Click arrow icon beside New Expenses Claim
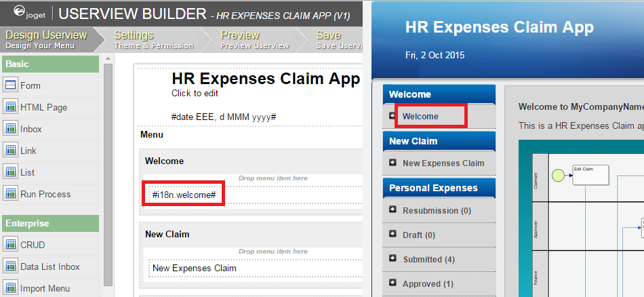Screen dimensions: 644x297 pos(393,163)
